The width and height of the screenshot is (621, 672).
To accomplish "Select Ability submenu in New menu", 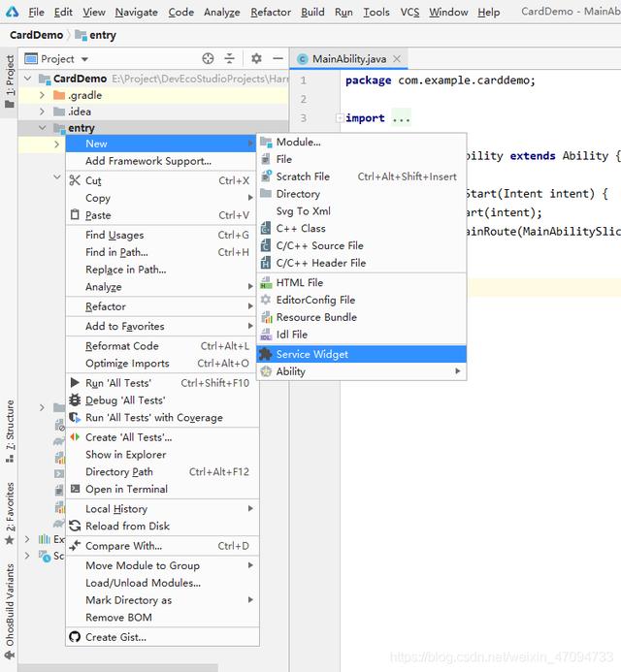I will click(290, 371).
